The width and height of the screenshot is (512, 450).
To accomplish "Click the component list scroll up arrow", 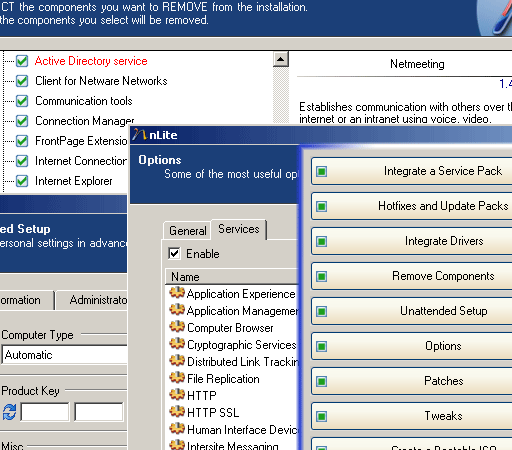I will coord(281,59).
